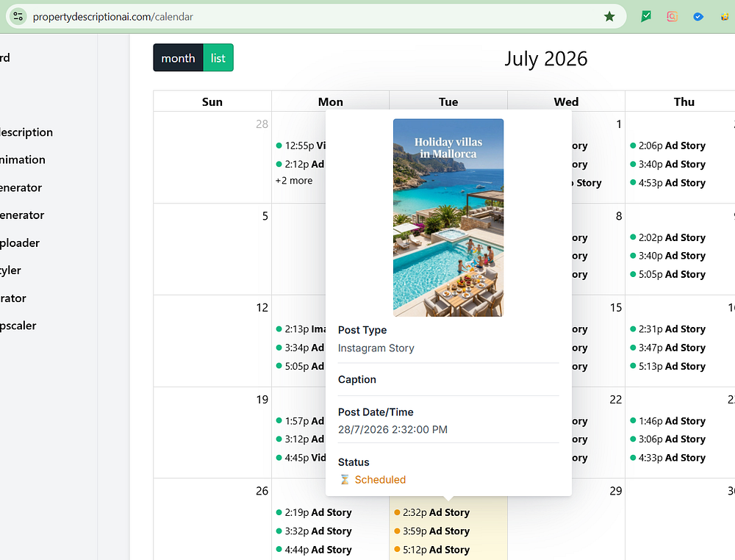Click the Holiday villas in Mallorca image

click(x=448, y=218)
